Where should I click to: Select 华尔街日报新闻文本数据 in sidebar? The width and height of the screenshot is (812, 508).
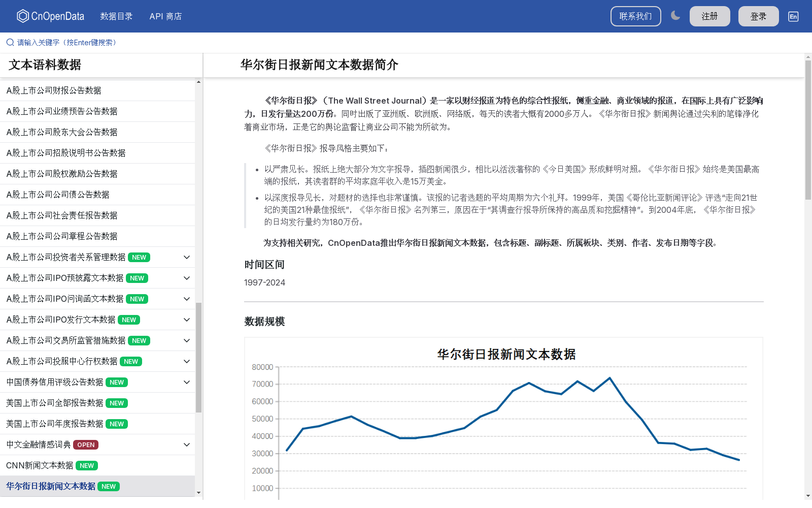[x=97, y=486]
